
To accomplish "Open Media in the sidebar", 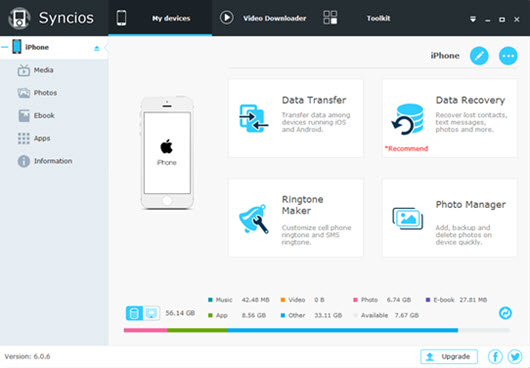I will point(43,70).
